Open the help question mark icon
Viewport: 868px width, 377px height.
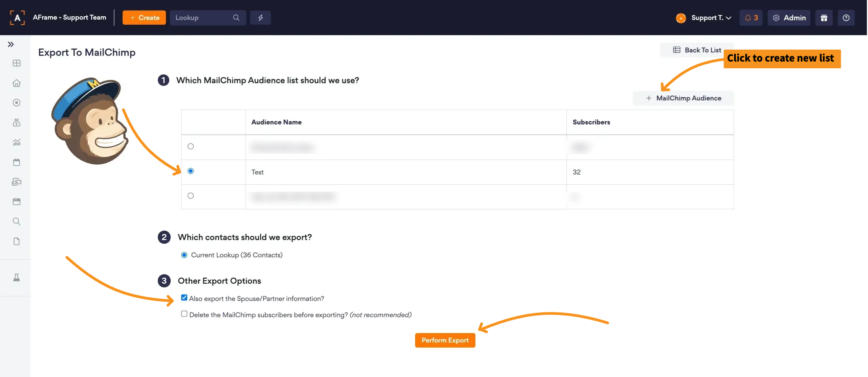pos(846,18)
